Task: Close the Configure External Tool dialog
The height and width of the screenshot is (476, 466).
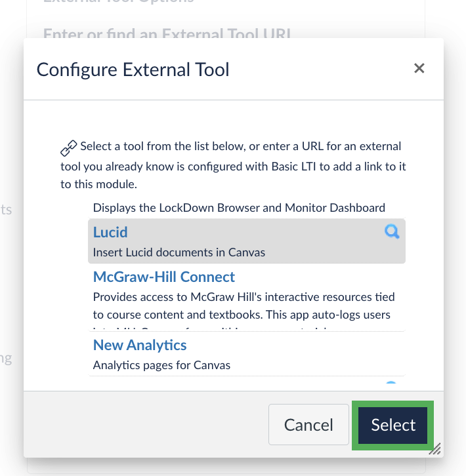Action: pos(419,68)
